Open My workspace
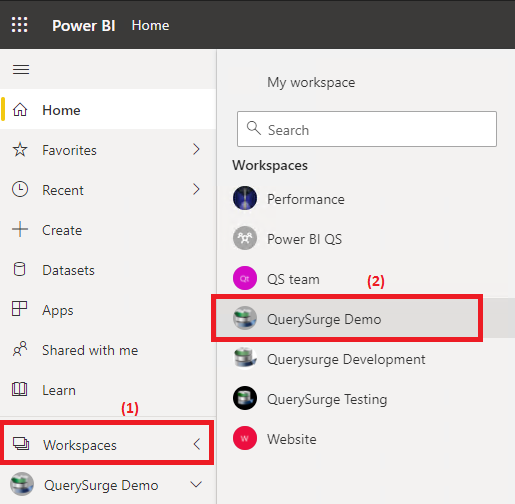Viewport: 515px width, 504px height. [311, 82]
